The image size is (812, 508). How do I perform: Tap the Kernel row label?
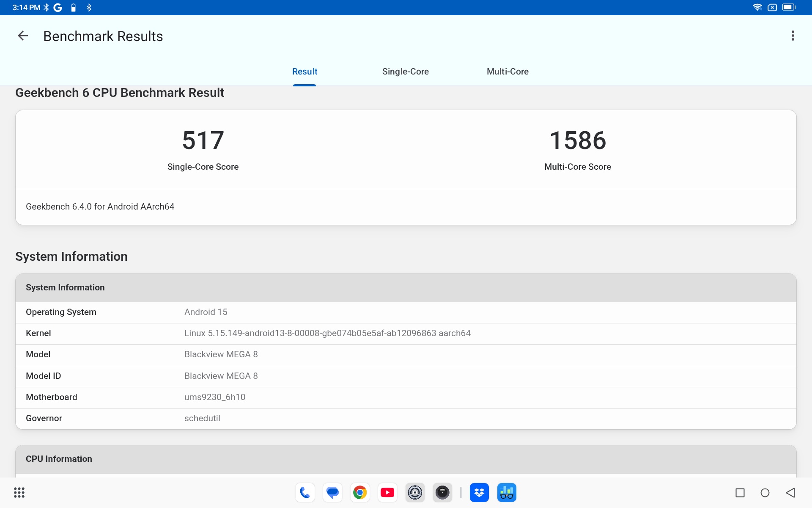point(38,333)
